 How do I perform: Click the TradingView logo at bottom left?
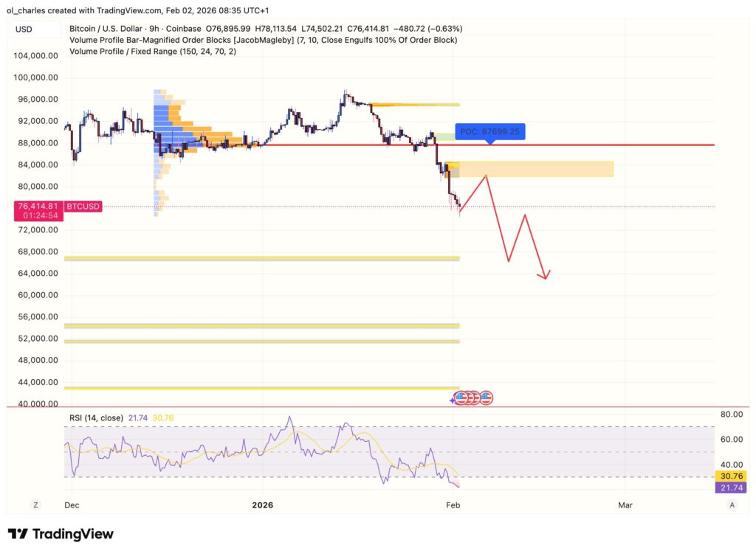[x=59, y=533]
